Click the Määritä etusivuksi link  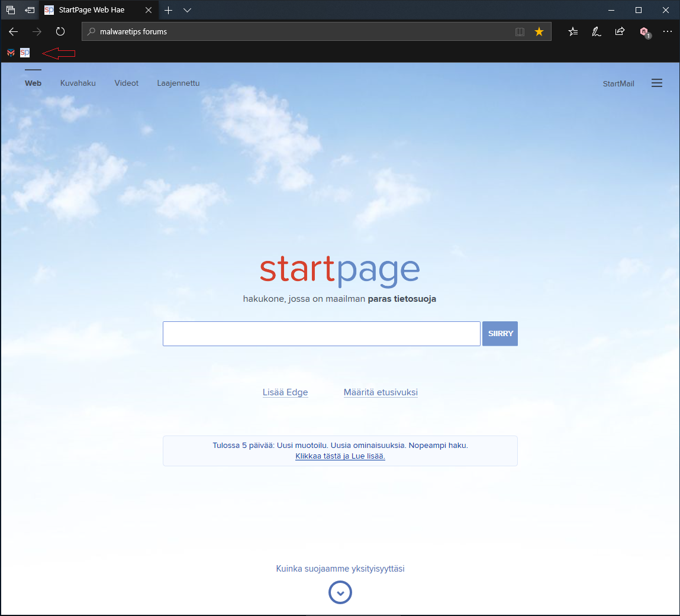(x=381, y=392)
